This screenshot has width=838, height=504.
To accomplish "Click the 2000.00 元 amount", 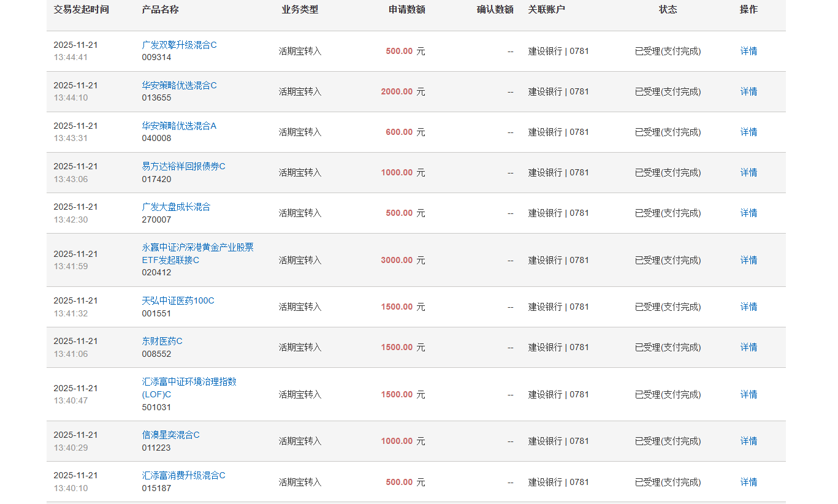I will tap(403, 91).
